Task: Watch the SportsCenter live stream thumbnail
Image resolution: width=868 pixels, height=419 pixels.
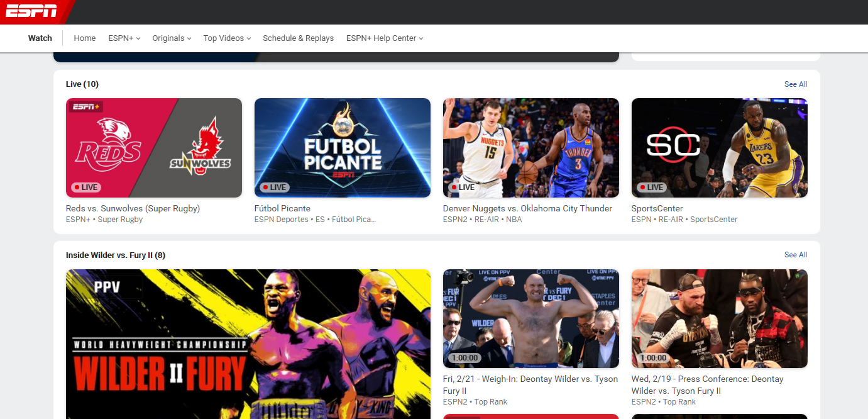Action: [719, 148]
